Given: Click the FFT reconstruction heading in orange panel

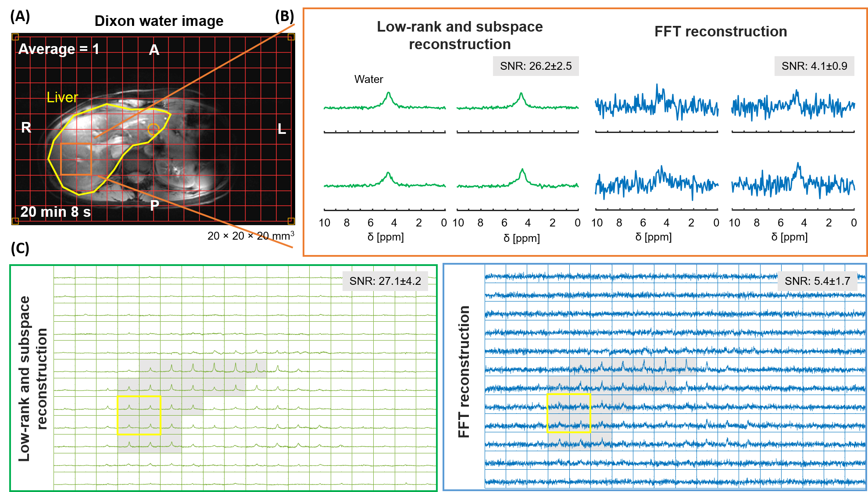Looking at the screenshot, I should coord(721,32).
